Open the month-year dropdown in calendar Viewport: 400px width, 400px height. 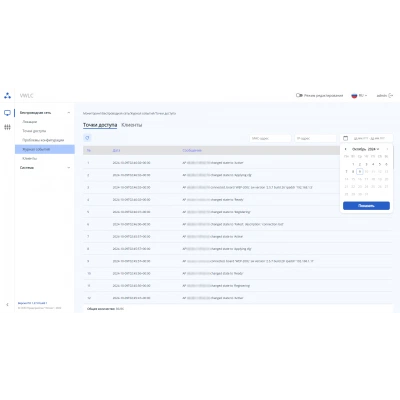tap(366, 149)
